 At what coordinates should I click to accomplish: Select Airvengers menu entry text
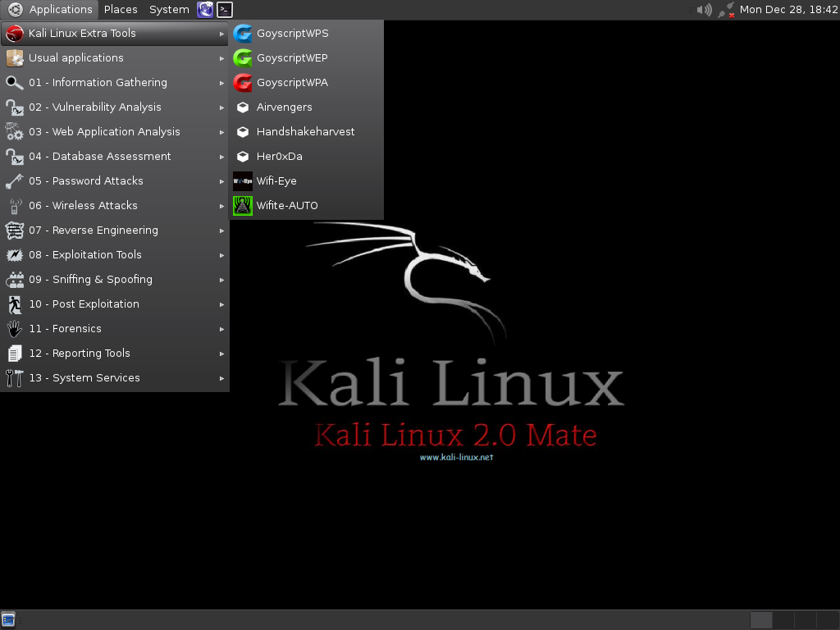[x=285, y=107]
